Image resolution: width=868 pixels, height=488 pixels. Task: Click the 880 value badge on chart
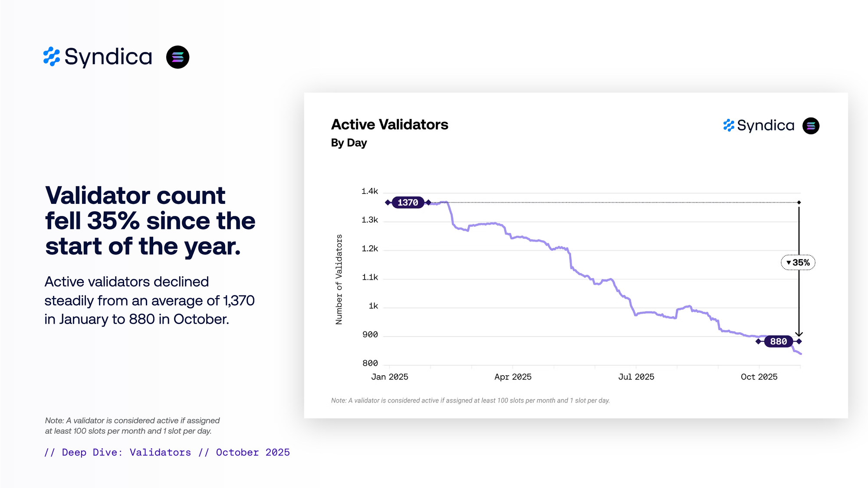click(778, 341)
